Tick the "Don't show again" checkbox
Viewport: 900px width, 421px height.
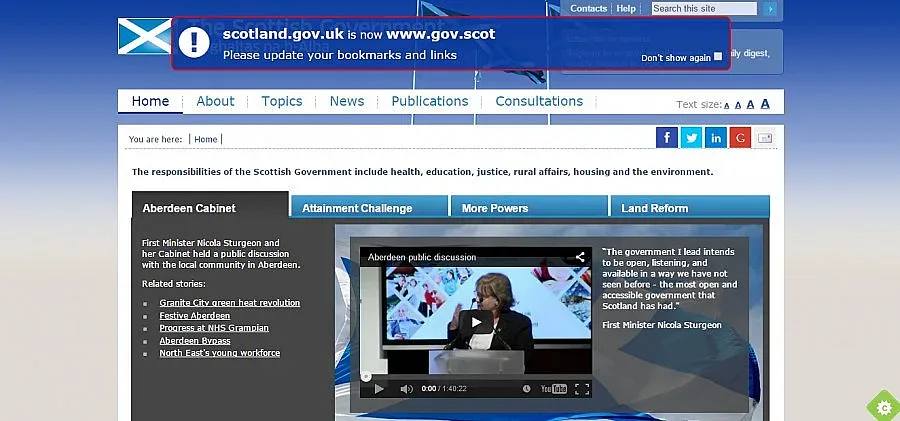pyautogui.click(x=718, y=58)
